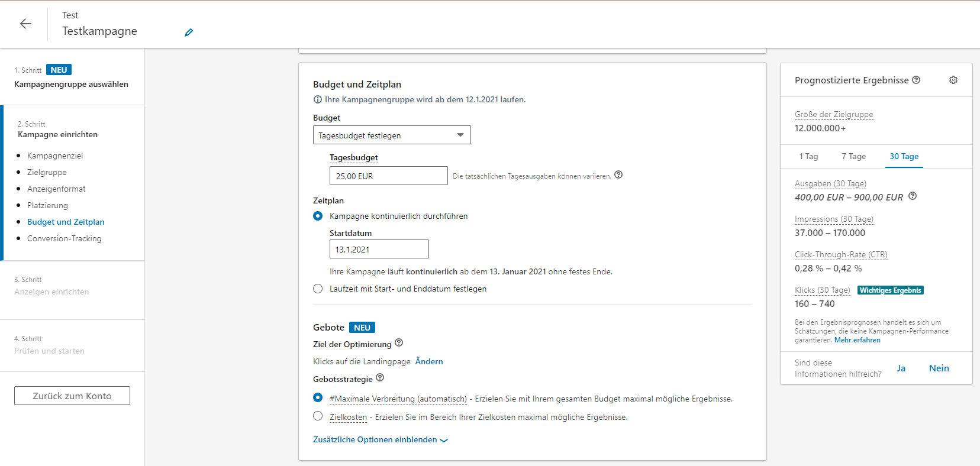Viewport: 980px width, 466px height.
Task: Go to Zielgruppe section
Action: pyautogui.click(x=47, y=172)
